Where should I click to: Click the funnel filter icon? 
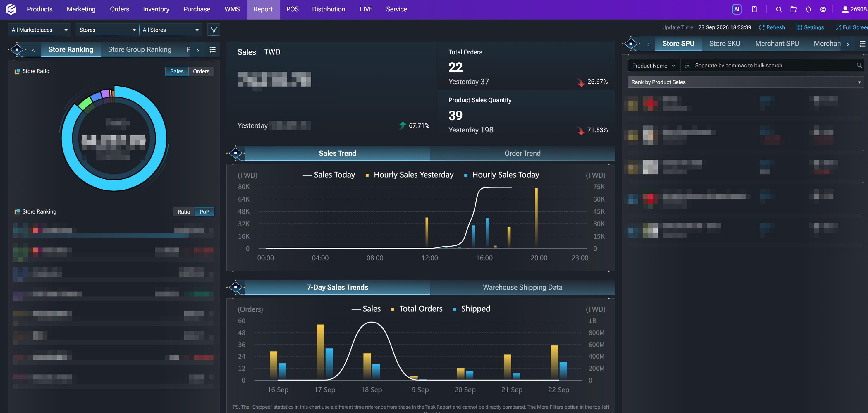pos(214,30)
